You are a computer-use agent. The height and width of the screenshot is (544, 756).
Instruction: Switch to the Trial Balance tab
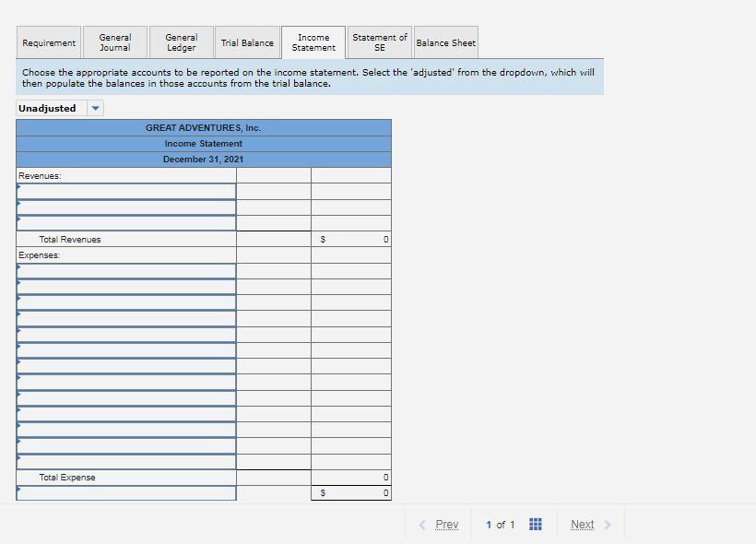[x=247, y=41]
